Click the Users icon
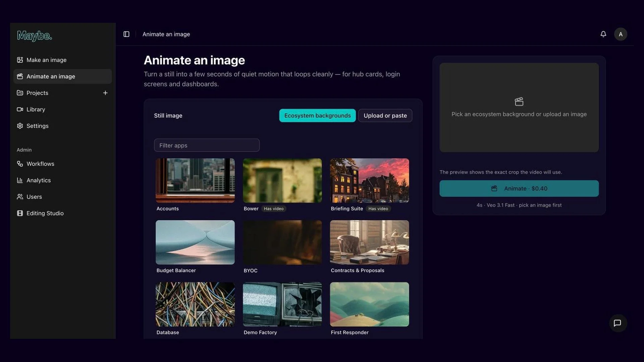644x362 pixels. (x=20, y=196)
